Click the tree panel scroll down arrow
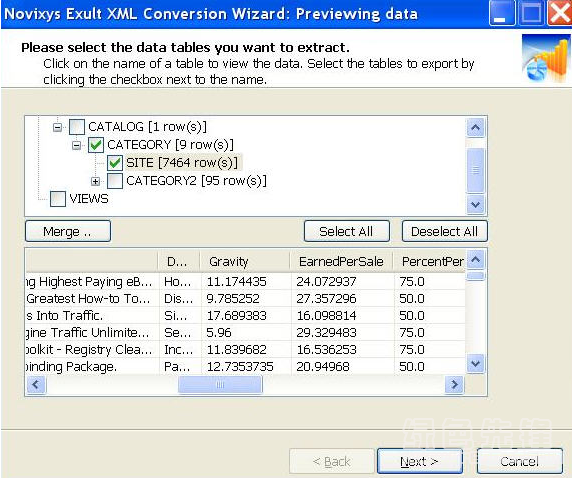This screenshot has width=572, height=478. (x=475, y=205)
